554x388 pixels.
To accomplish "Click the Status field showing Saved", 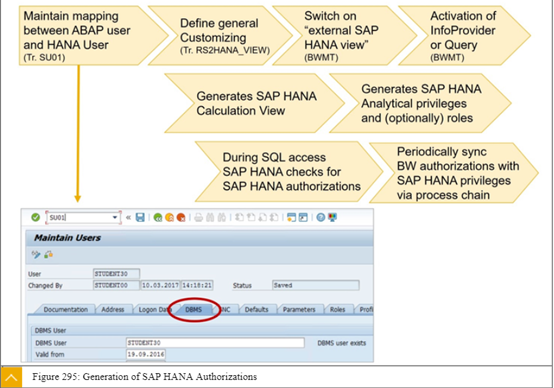I will 316,285.
